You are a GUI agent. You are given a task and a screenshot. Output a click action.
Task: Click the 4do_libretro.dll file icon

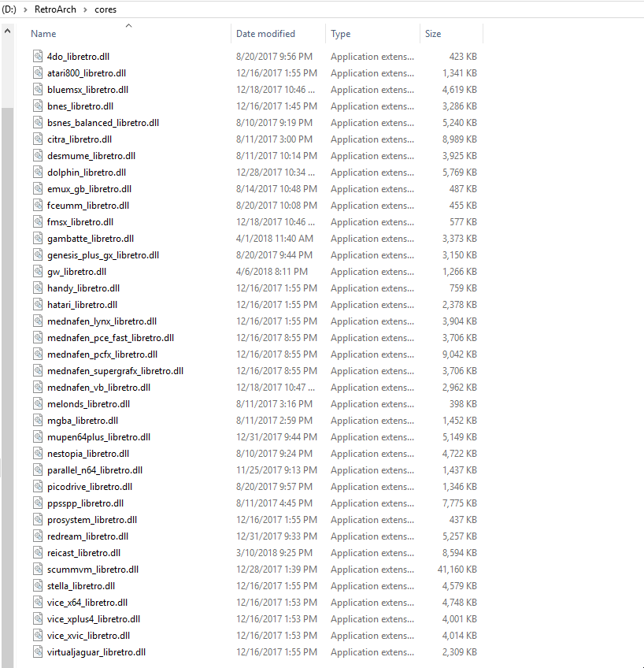[38, 56]
